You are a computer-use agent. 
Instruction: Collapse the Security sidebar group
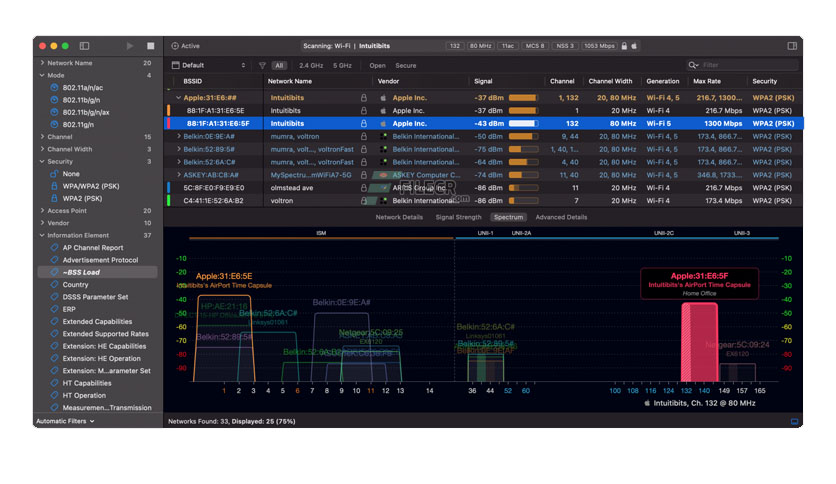42,161
